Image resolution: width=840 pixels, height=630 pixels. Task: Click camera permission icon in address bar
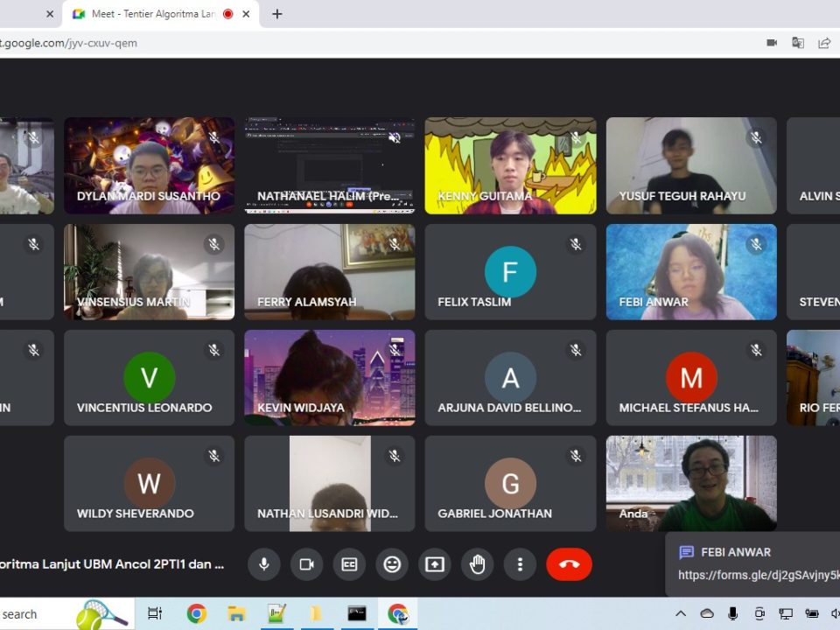[x=772, y=43]
